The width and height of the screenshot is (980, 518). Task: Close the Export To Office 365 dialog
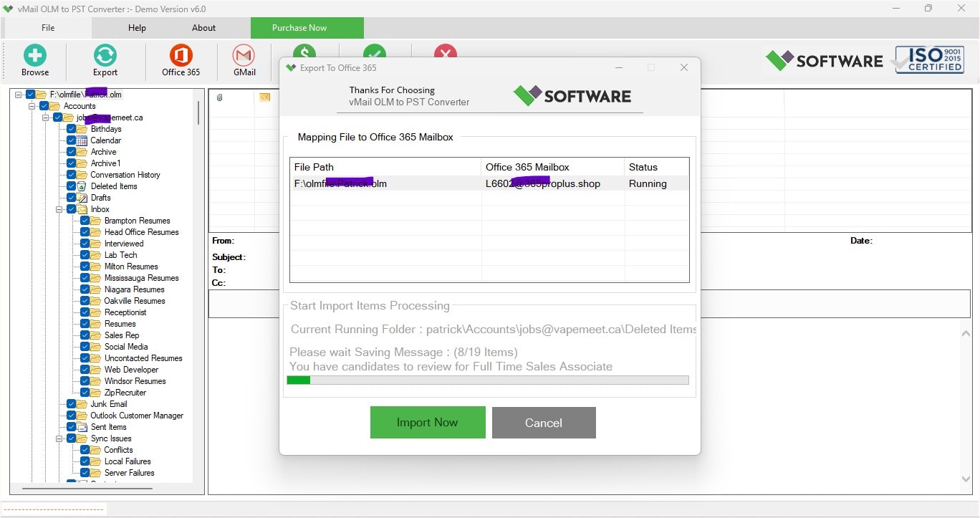click(683, 67)
